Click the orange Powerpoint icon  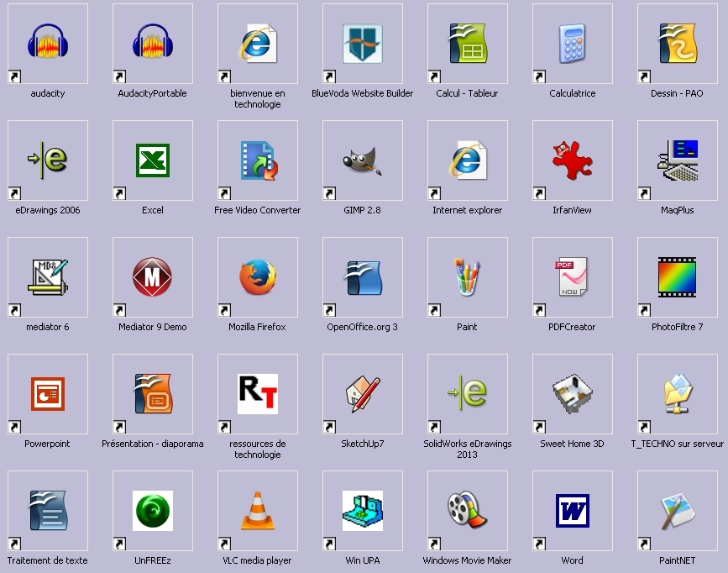click(48, 394)
